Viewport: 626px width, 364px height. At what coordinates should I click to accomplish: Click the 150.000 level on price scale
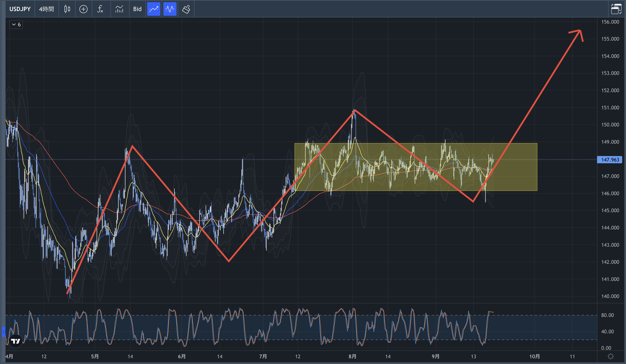pos(610,125)
